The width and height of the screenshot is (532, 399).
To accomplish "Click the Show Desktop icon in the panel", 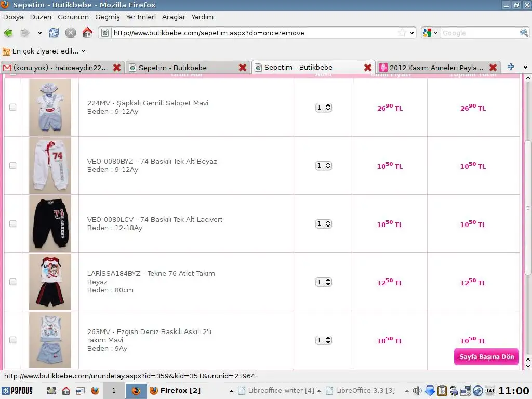I will click(x=51, y=391).
